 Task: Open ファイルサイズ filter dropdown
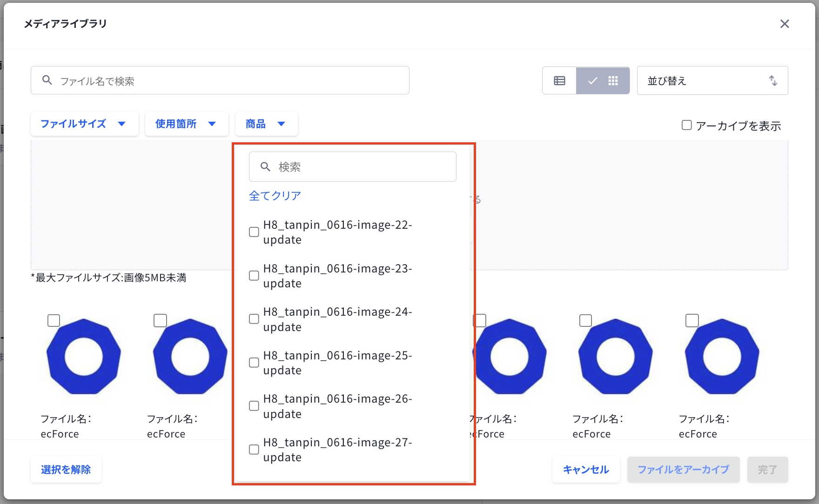[85, 124]
